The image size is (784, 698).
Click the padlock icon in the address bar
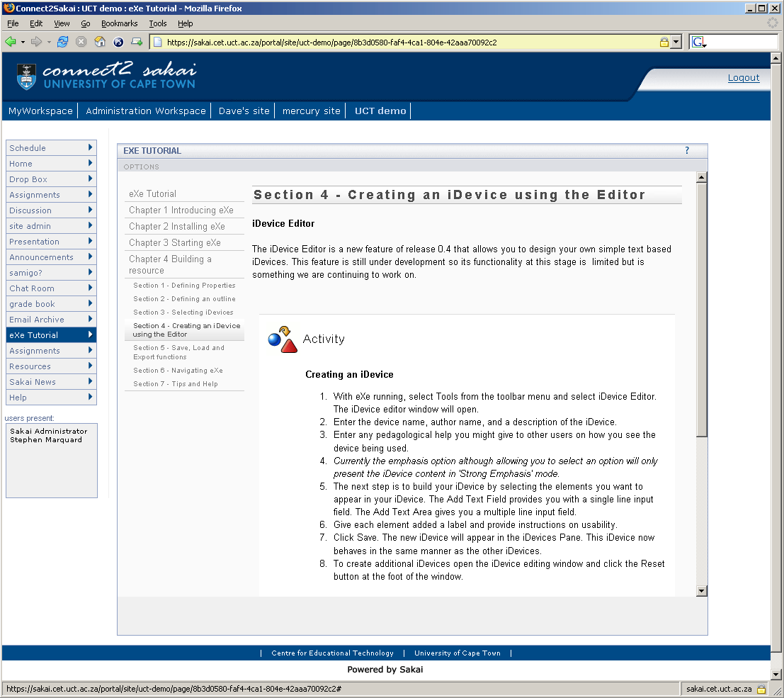coord(664,42)
